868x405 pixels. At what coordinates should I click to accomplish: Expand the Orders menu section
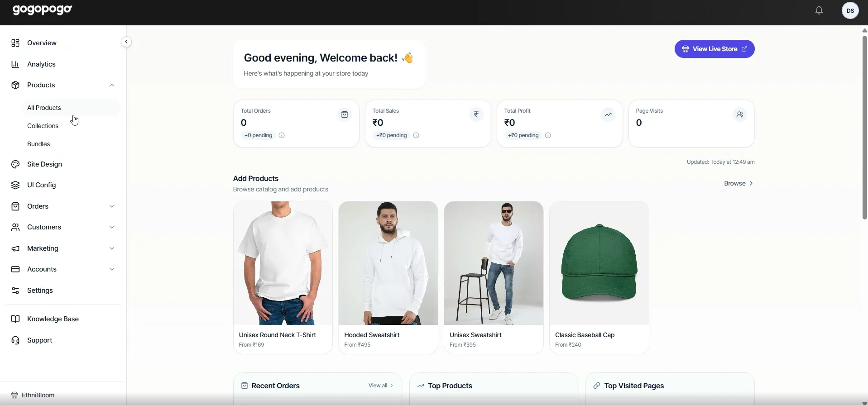112,206
